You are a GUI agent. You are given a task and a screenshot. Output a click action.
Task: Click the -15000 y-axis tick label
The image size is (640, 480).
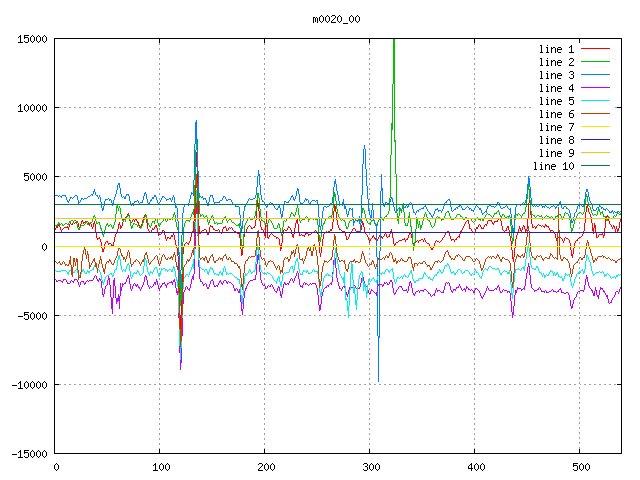click(x=28, y=454)
